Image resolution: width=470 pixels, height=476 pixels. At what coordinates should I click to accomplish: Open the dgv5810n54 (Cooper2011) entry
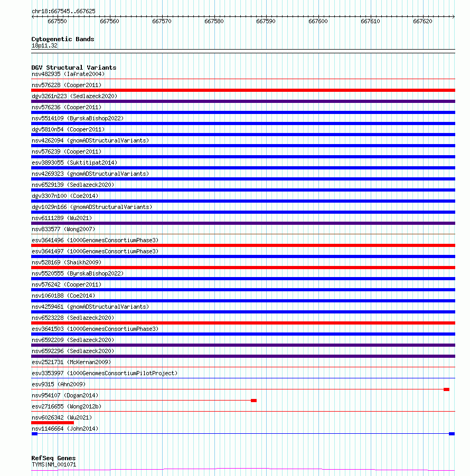68,129
